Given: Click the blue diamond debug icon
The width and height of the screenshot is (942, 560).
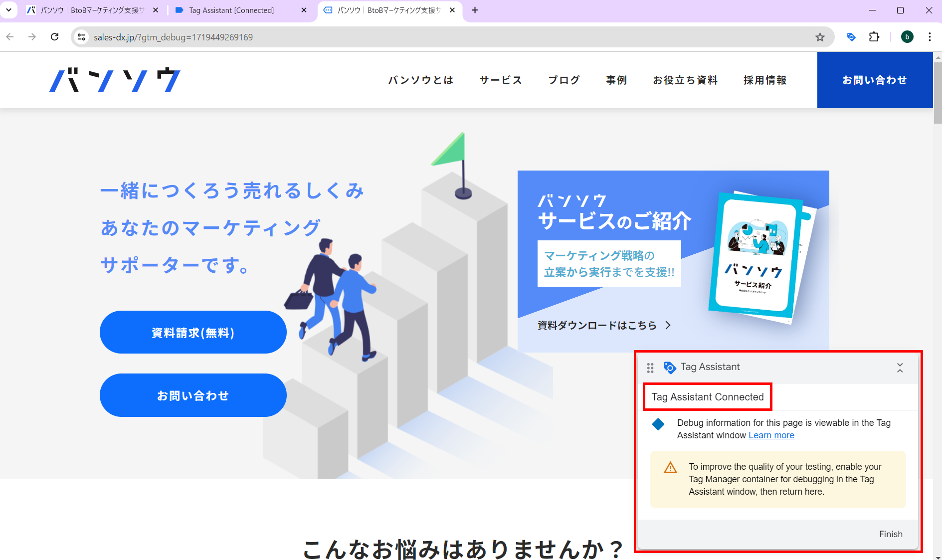Looking at the screenshot, I should pyautogui.click(x=658, y=424).
